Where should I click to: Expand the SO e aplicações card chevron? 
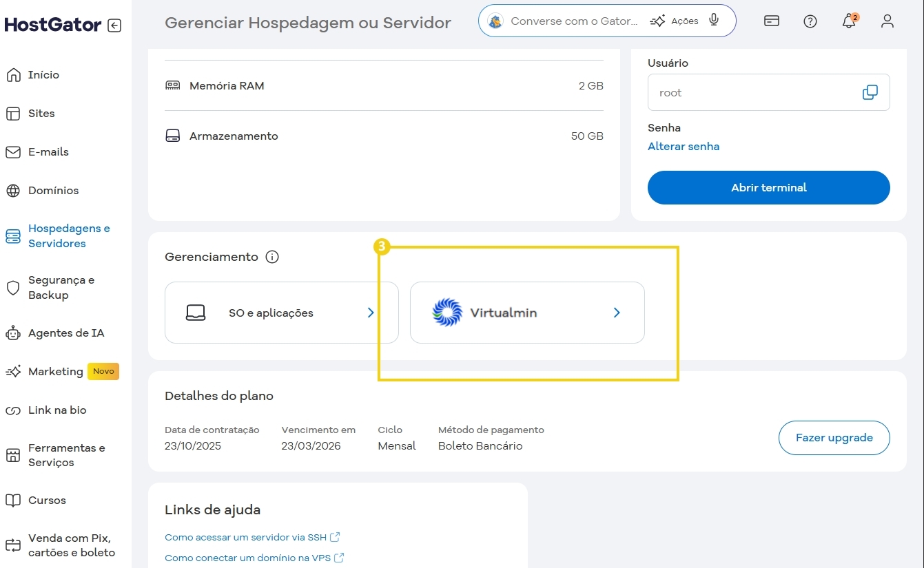pyautogui.click(x=371, y=312)
